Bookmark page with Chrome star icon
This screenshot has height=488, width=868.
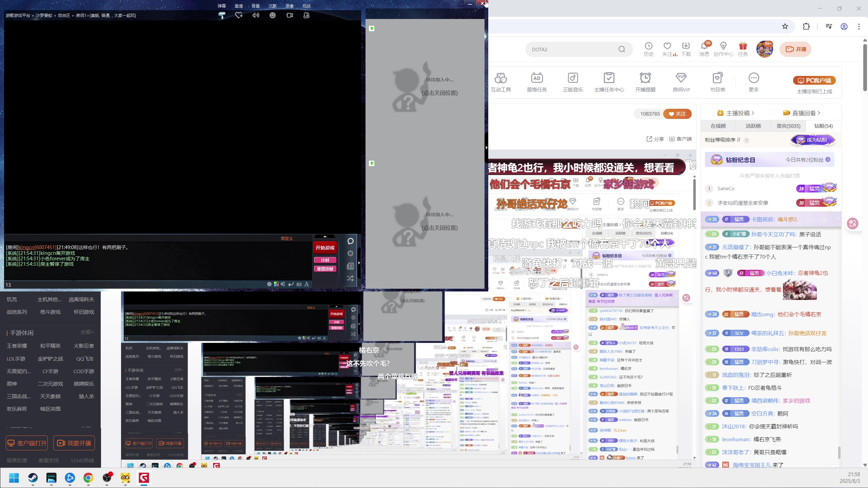tap(785, 26)
